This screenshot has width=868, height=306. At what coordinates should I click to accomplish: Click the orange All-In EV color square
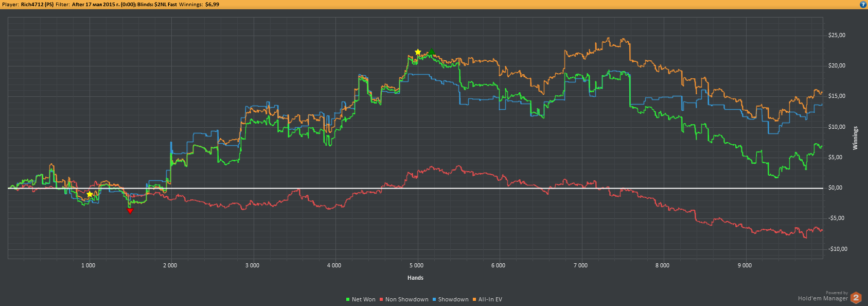pos(475,299)
